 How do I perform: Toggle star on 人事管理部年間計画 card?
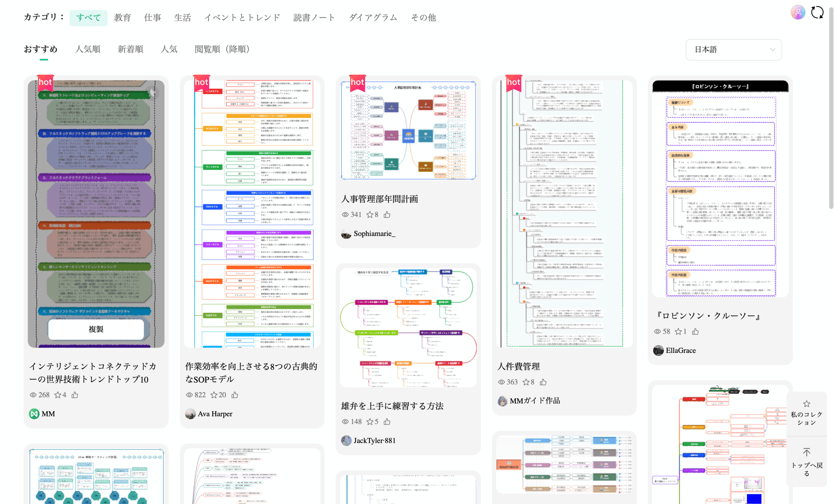[370, 215]
